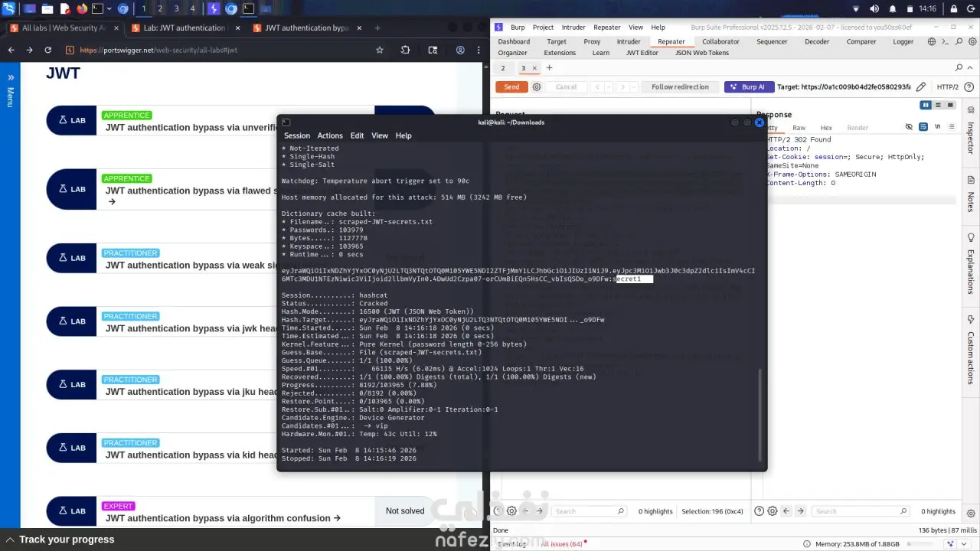The width and height of the screenshot is (980, 551).
Task: Open the Burp AI button
Action: pos(749,87)
